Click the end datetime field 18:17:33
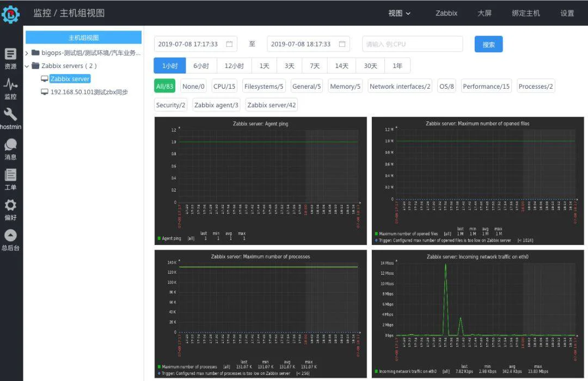 point(308,44)
